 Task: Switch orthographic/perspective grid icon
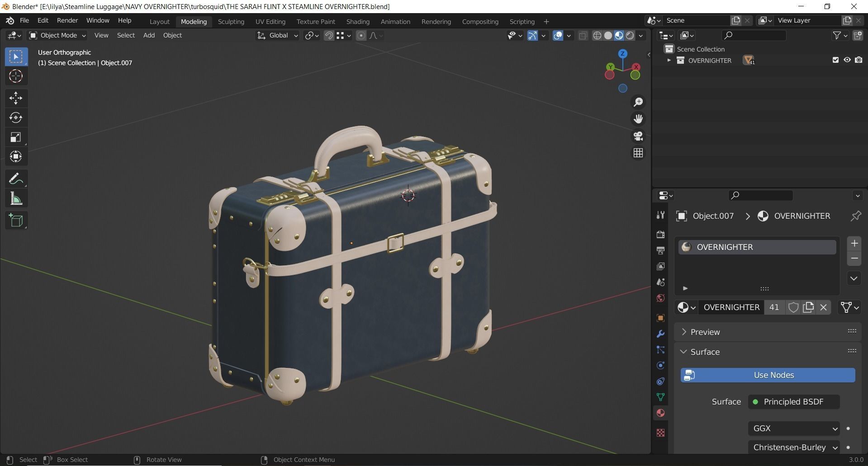tap(638, 153)
